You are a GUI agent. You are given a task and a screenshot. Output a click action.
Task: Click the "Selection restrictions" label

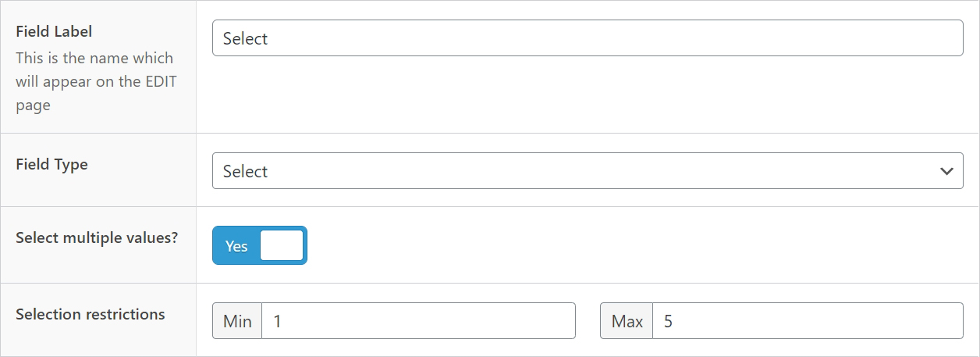pyautogui.click(x=91, y=314)
